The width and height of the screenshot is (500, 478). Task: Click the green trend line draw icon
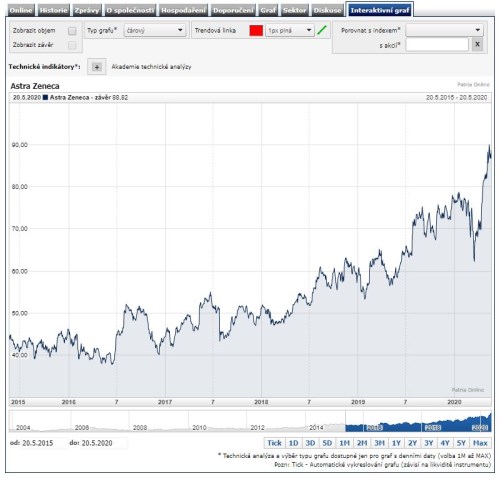tap(322, 30)
